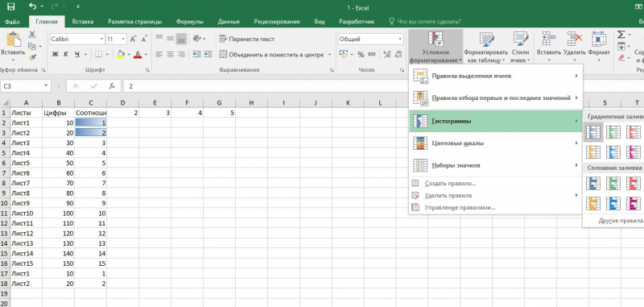Align text to top of cell

coord(159,39)
